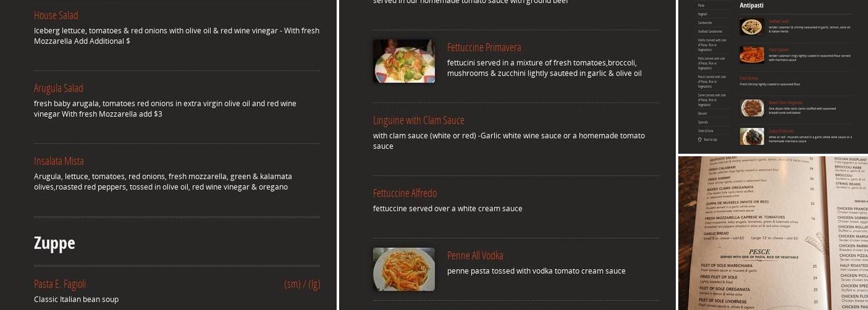The width and height of the screenshot is (868, 310).
Task: Open the Baked Clams Oreganata thumbnail
Action: tap(751, 108)
